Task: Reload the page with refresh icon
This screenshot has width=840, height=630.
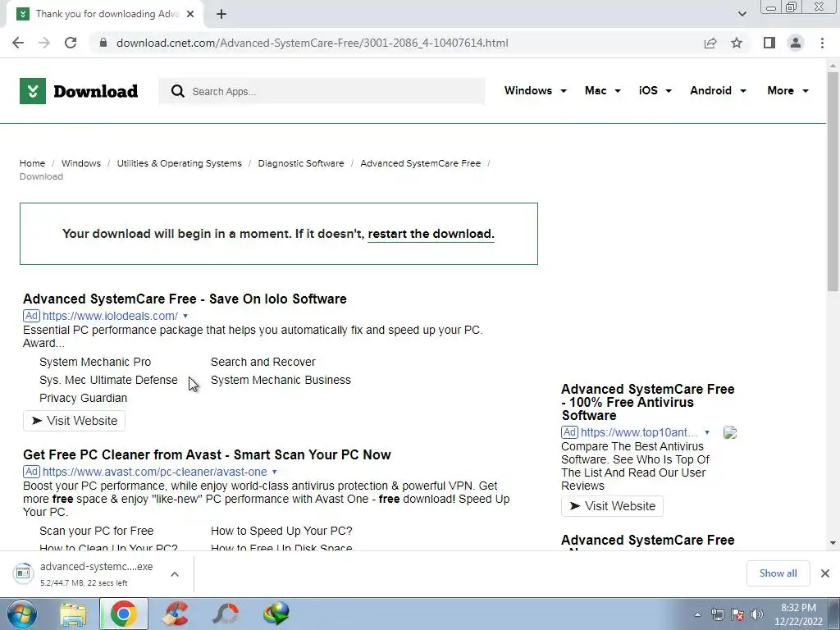Action: coord(71,43)
